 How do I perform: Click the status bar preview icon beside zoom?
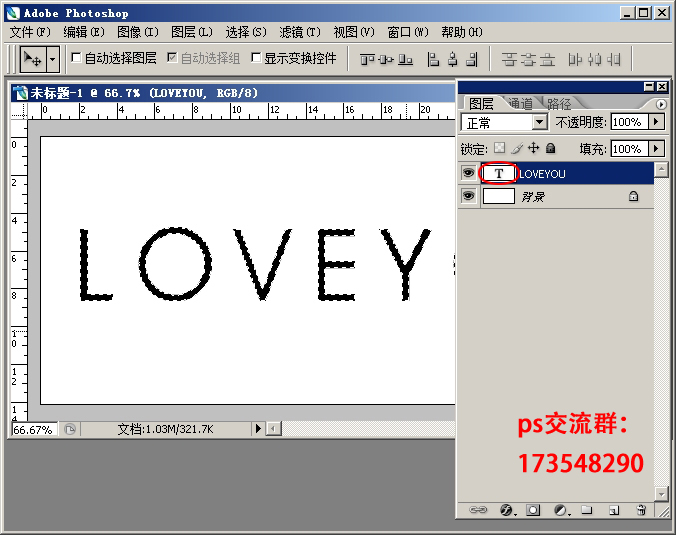[x=70, y=429]
